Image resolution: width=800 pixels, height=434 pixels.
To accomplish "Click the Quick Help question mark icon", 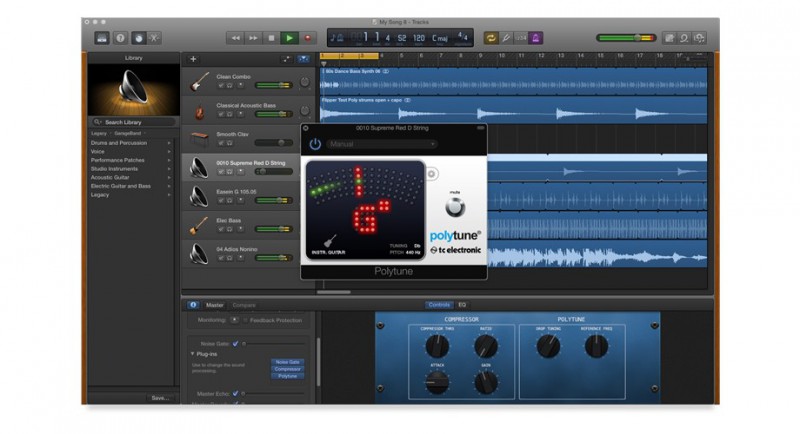I will pyautogui.click(x=120, y=38).
